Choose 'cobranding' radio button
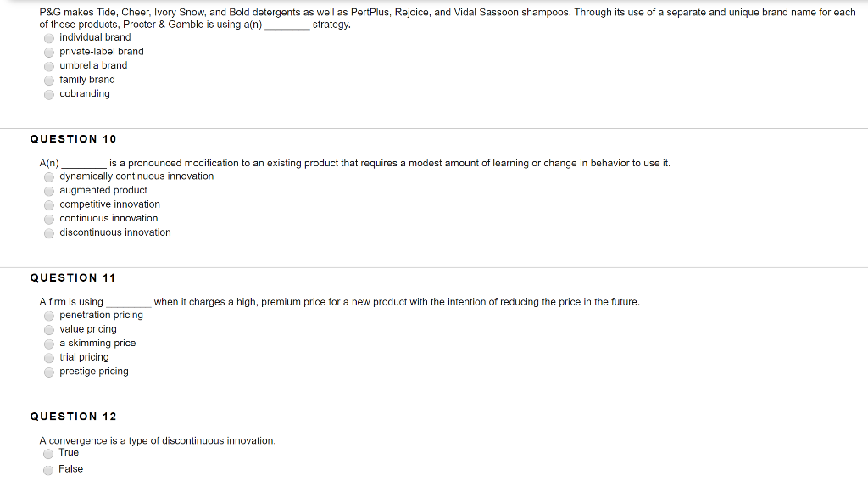The width and height of the screenshot is (868, 498). [49, 95]
